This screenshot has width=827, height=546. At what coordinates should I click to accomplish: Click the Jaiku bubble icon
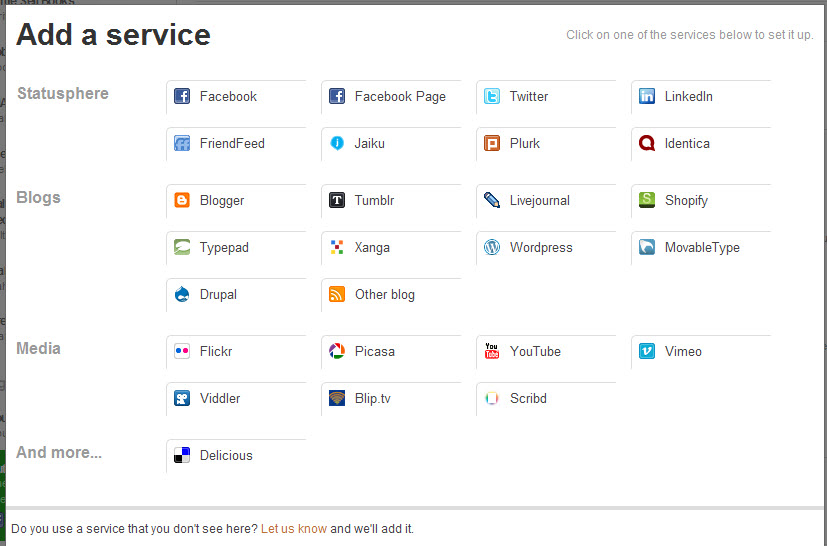(337, 143)
